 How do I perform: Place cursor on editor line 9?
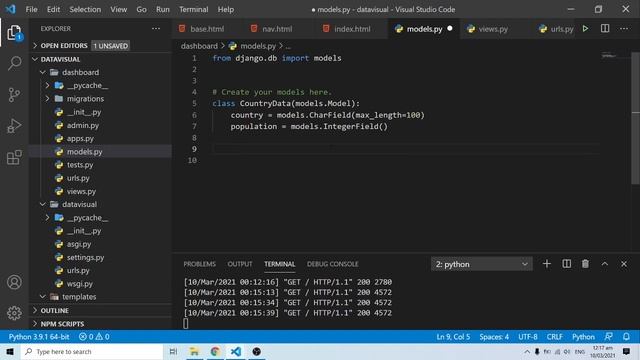point(406,149)
